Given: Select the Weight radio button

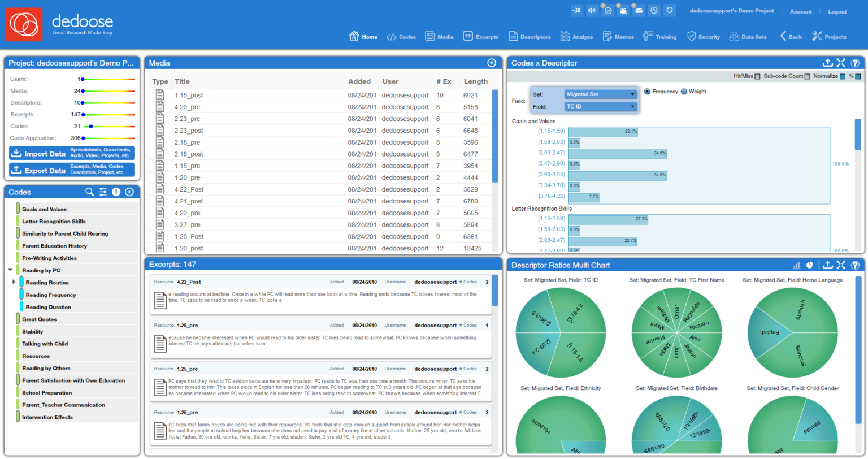Looking at the screenshot, I should (x=684, y=91).
